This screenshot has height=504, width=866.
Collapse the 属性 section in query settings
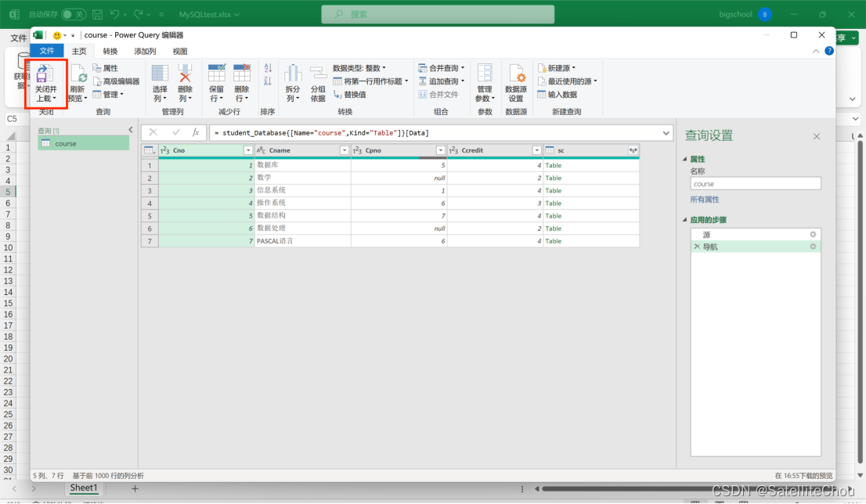(685, 159)
